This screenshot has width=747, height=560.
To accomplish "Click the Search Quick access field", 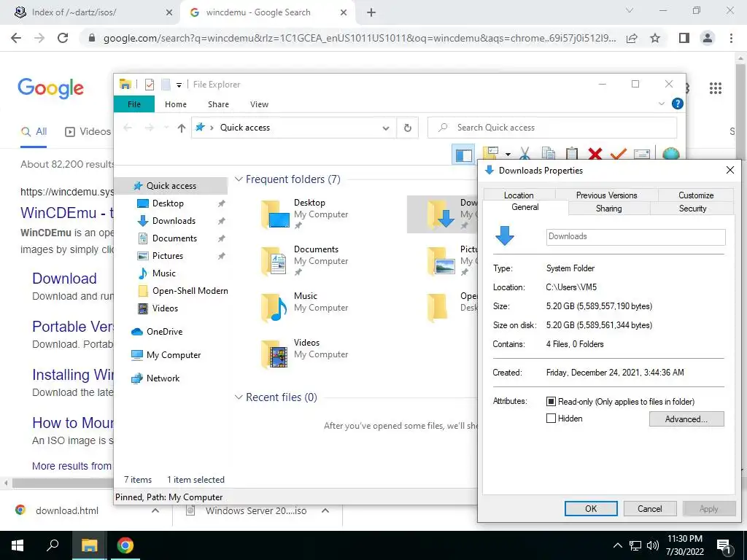I will pos(552,128).
